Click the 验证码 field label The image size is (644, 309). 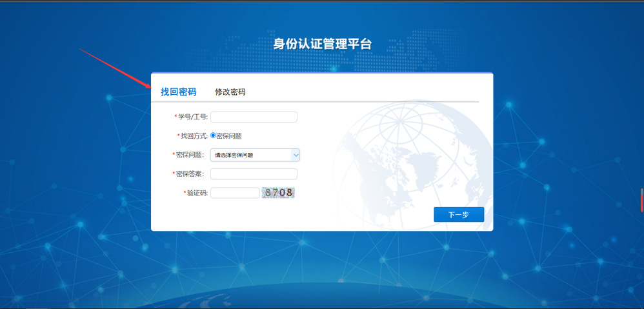pyautogui.click(x=196, y=193)
